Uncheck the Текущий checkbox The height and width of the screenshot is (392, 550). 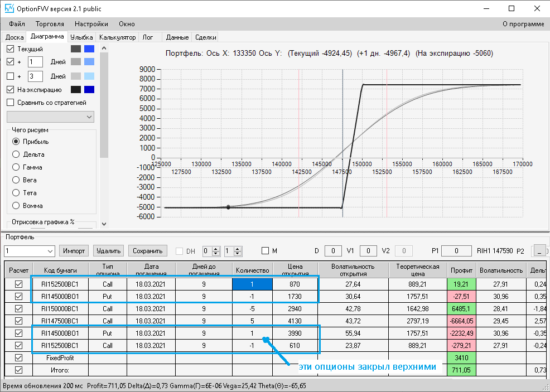point(11,49)
